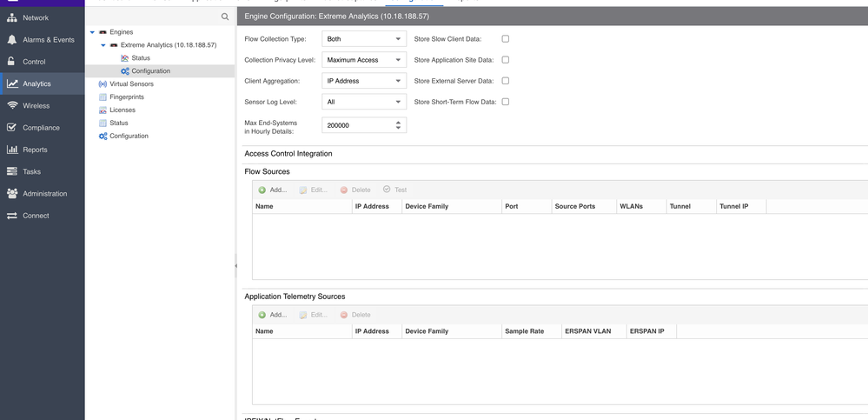Go to Reports in the sidebar menu
Image resolution: width=868 pixels, height=420 pixels.
click(35, 150)
